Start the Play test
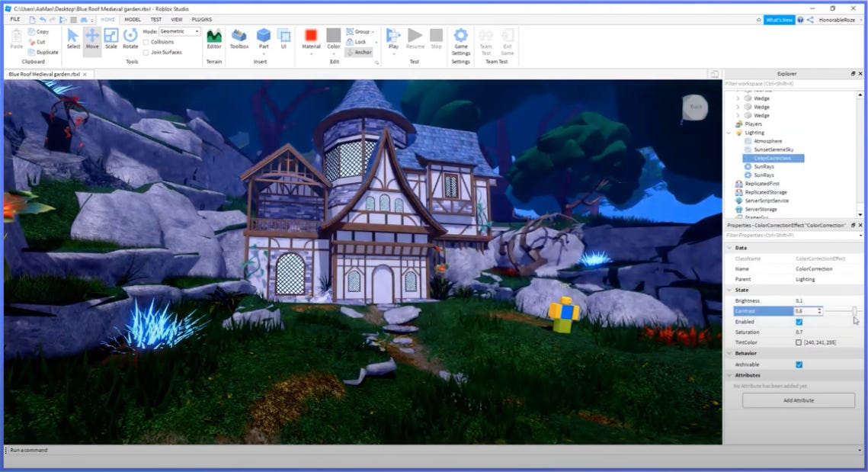This screenshot has height=472, width=868. pyautogui.click(x=393, y=40)
